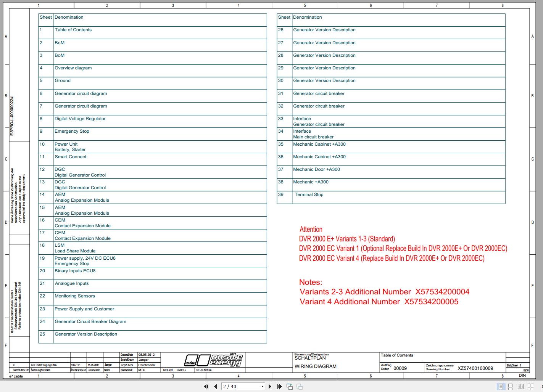
Task: Click the Ground sheet entry
Action: (x=62, y=80)
